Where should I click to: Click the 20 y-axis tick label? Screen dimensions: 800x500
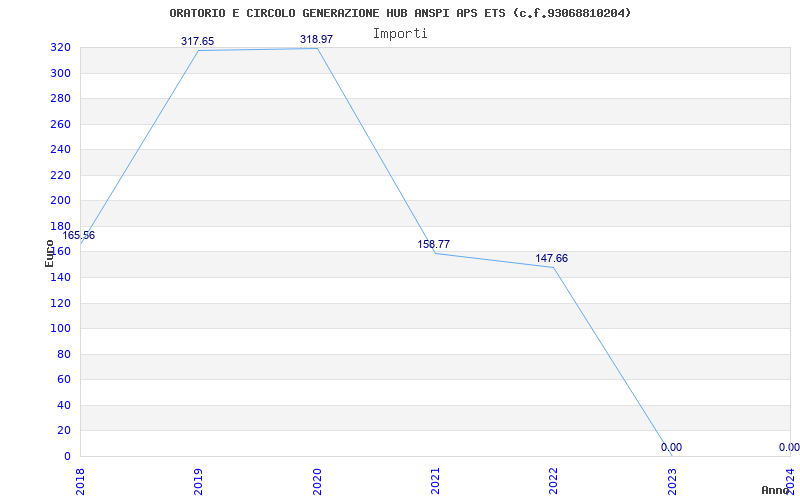64,431
